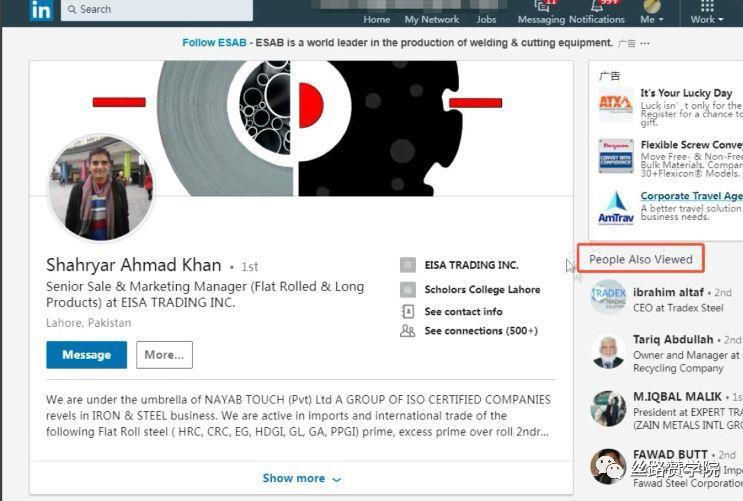This screenshot has height=501, width=743.
Task: Go to the Home tab
Action: (x=377, y=19)
